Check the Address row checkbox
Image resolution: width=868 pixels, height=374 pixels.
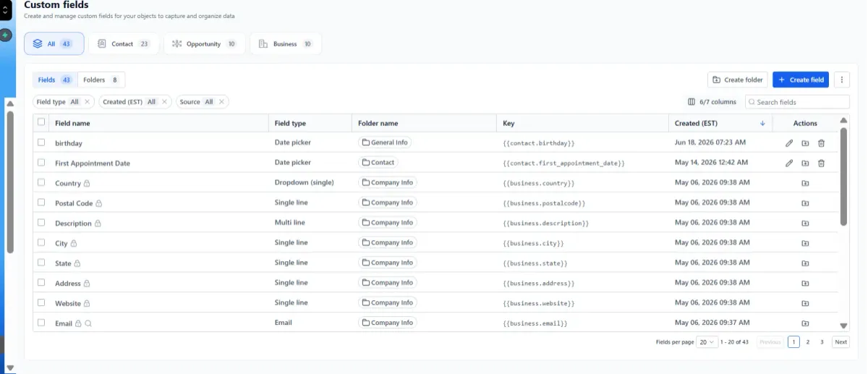[41, 283]
